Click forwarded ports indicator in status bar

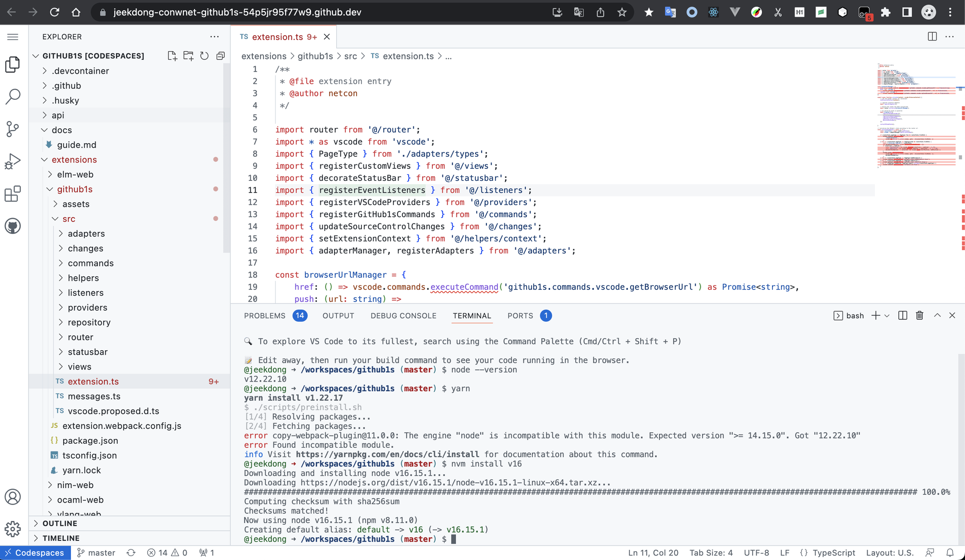[207, 553]
